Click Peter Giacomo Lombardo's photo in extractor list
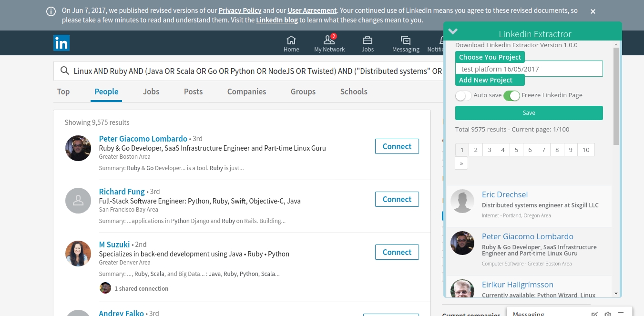This screenshot has height=316, width=644. click(x=462, y=243)
